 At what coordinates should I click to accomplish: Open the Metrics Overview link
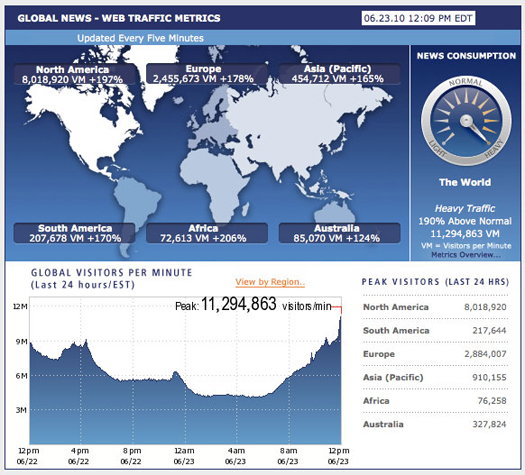tap(466, 255)
